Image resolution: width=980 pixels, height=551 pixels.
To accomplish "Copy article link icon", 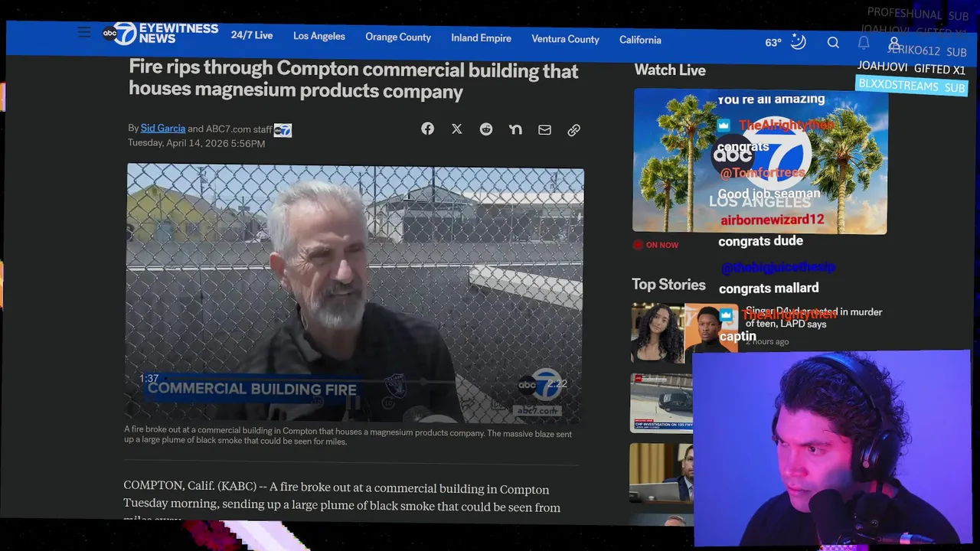I will point(573,130).
